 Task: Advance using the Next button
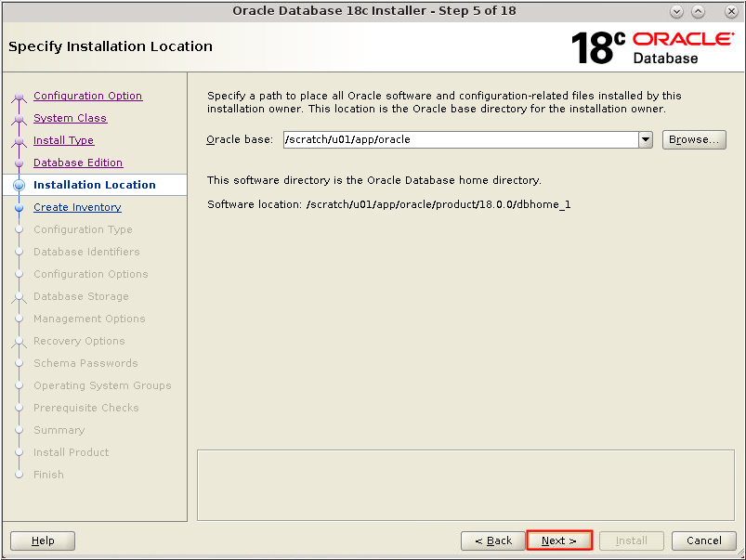click(559, 540)
